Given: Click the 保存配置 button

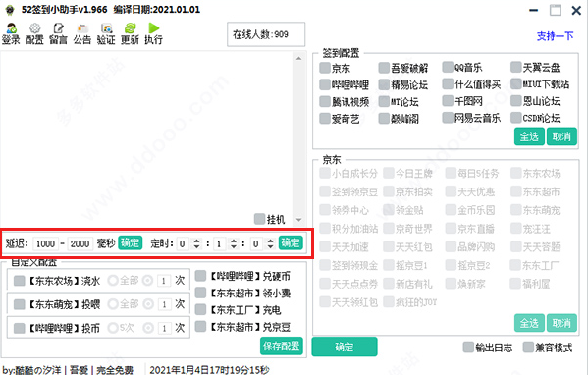Looking at the screenshot, I should [x=282, y=346].
